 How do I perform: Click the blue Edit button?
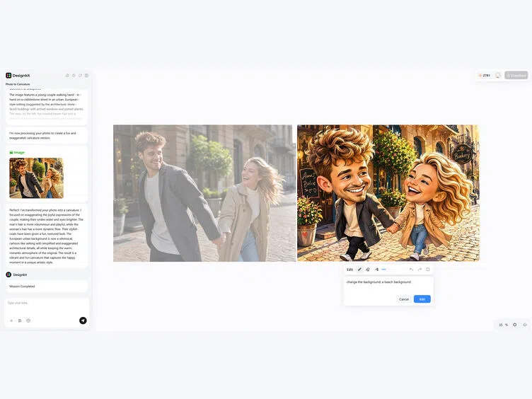click(422, 299)
